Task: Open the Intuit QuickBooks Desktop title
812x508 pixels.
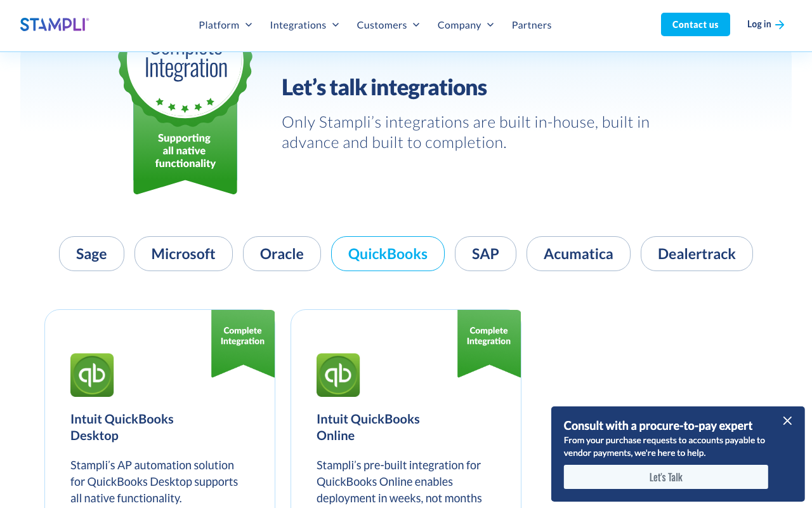Action: (122, 427)
